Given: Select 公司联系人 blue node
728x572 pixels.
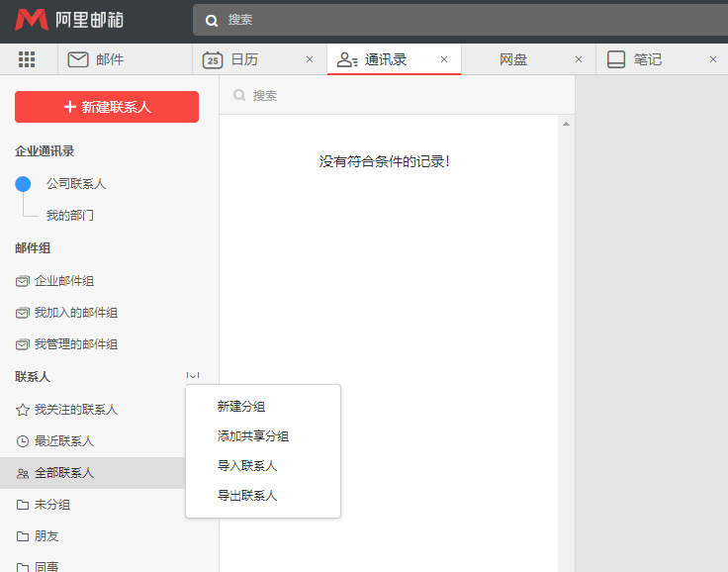Looking at the screenshot, I should pyautogui.click(x=24, y=184).
